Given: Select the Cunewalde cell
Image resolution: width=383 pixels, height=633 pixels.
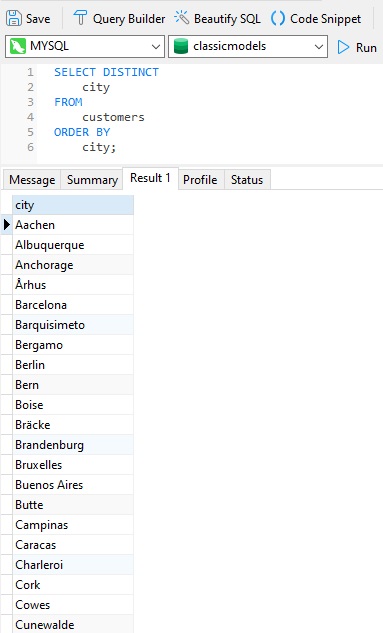Looking at the screenshot, I should coord(73,624).
